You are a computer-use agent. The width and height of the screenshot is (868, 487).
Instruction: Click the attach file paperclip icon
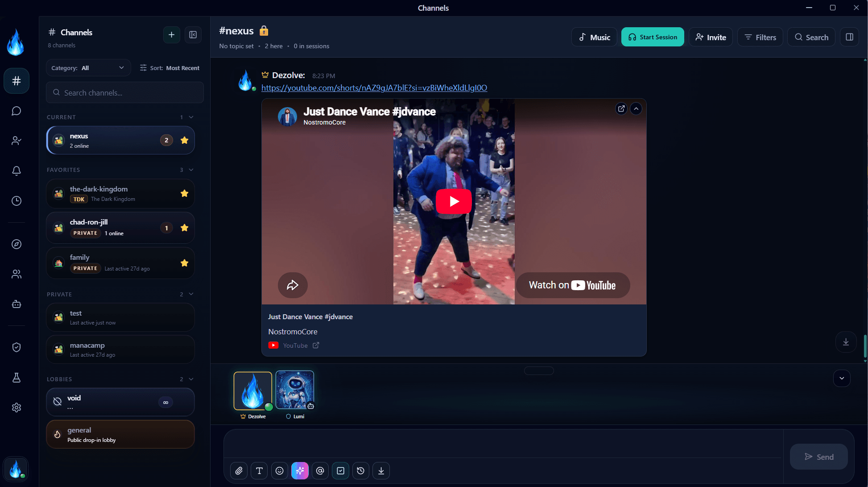(x=239, y=470)
